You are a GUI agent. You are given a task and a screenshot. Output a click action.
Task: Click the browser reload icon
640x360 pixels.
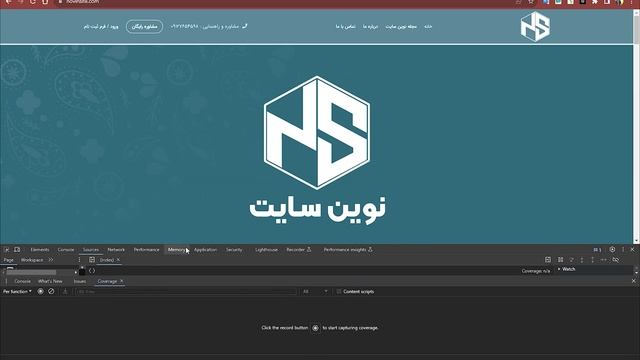(33, 2)
